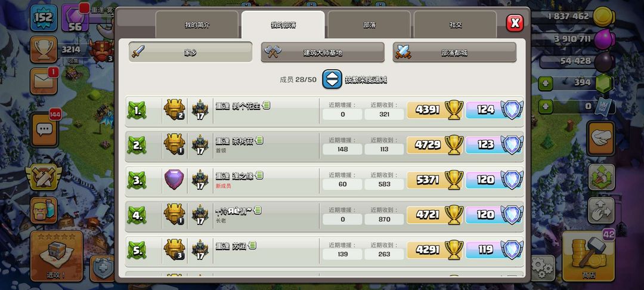Add gems with the green plus button
The width and height of the screenshot is (644, 290).
(x=546, y=84)
